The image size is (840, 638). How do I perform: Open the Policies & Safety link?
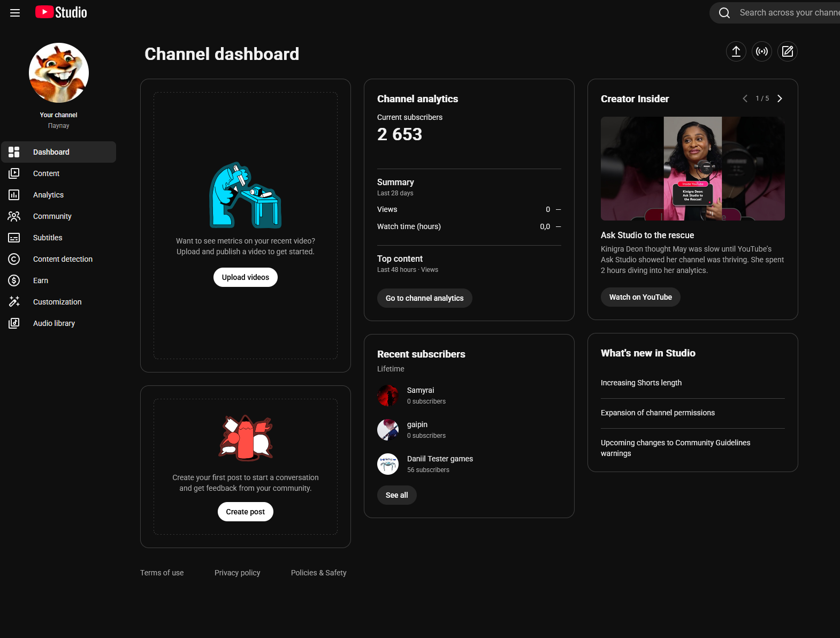319,573
